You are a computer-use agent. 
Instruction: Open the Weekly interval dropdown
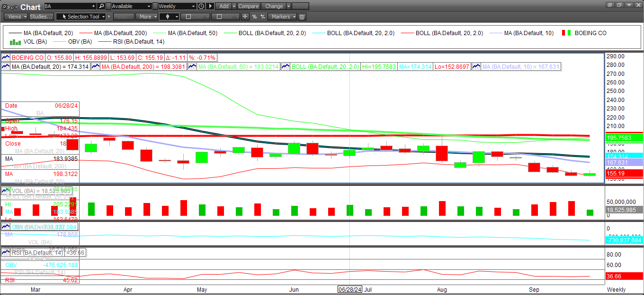[x=177, y=6]
